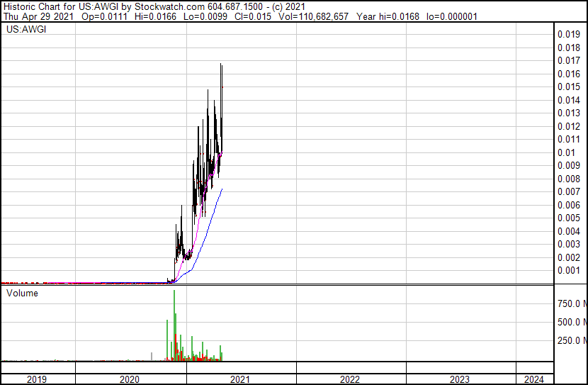Viewport: 588px width, 385px height.
Task: Click the 0.015 price axis label
Action: [569, 87]
